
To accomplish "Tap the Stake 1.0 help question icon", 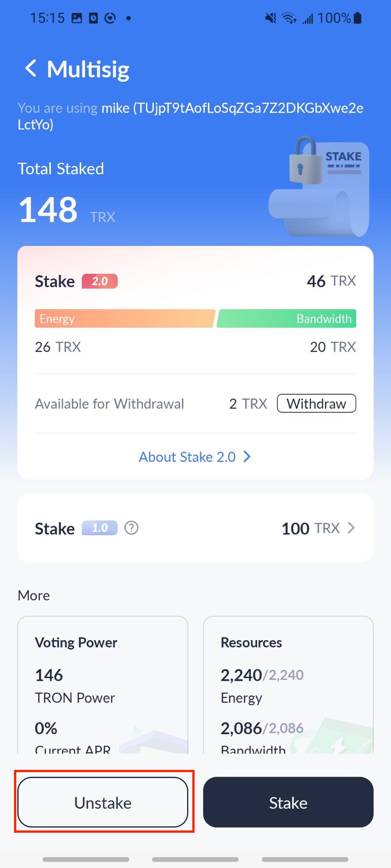I will pos(131,528).
